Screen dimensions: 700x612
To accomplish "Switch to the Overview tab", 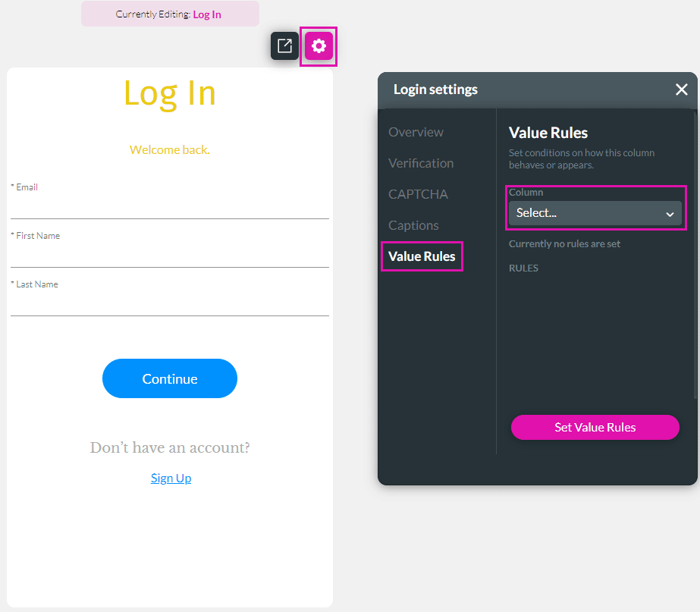I will coord(416,132).
